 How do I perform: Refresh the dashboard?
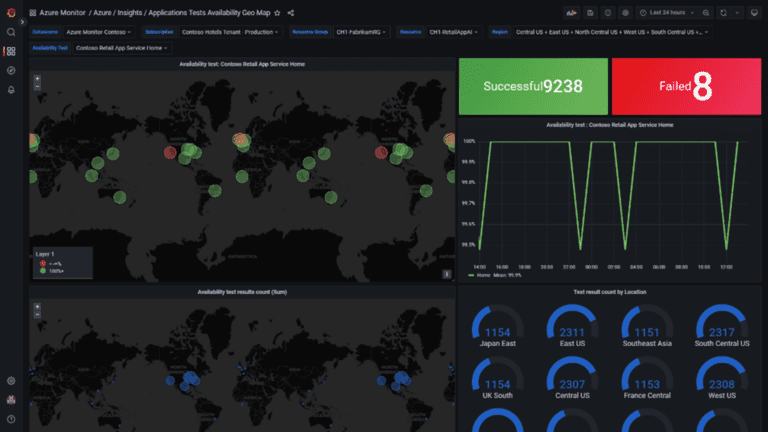[x=723, y=13]
